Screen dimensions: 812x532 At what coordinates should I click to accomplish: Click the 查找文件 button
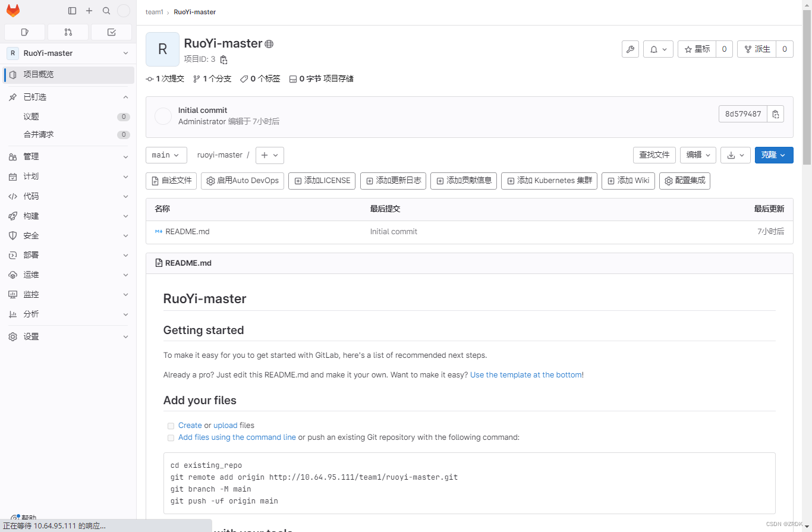click(x=654, y=155)
